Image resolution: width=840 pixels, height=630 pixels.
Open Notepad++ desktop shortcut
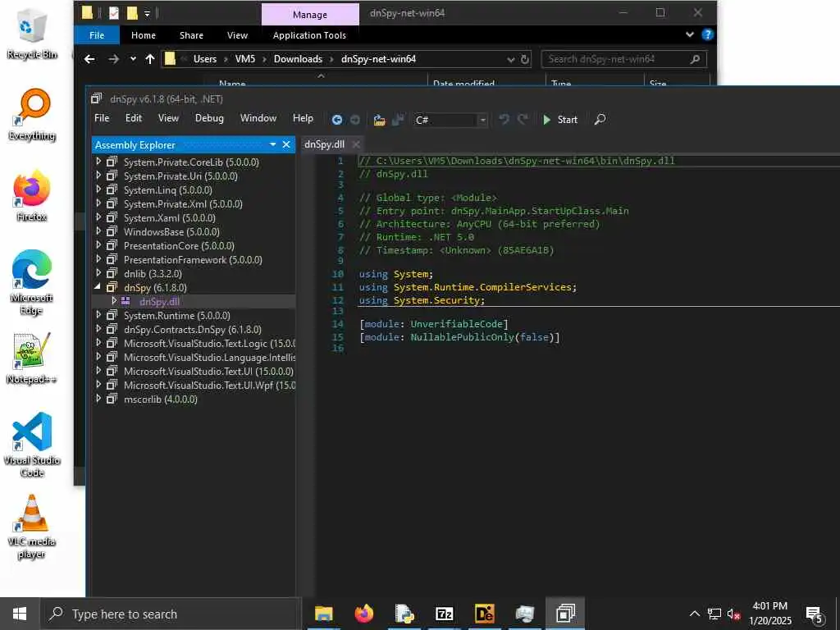(32, 358)
